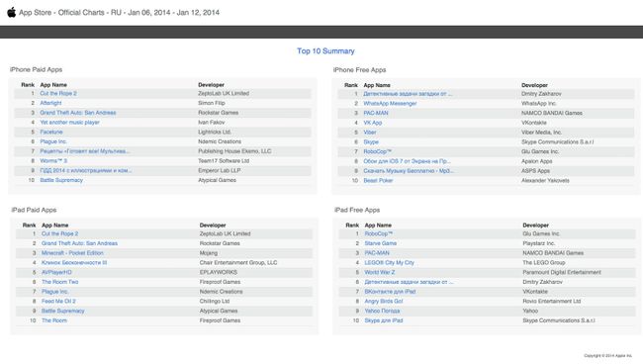The width and height of the screenshot is (643, 364).
Task: Open the Клинок Бесконечности III link
Action: [74, 263]
